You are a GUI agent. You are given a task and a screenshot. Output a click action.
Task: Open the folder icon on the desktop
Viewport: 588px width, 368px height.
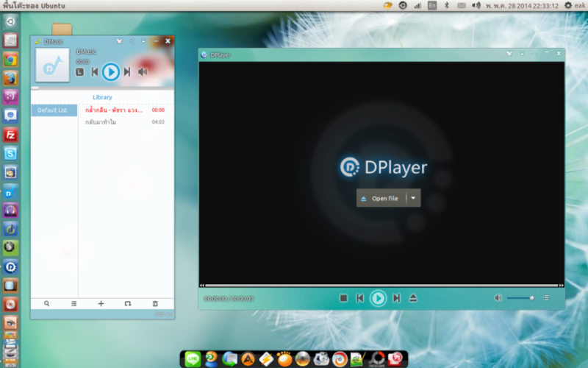pos(62,29)
